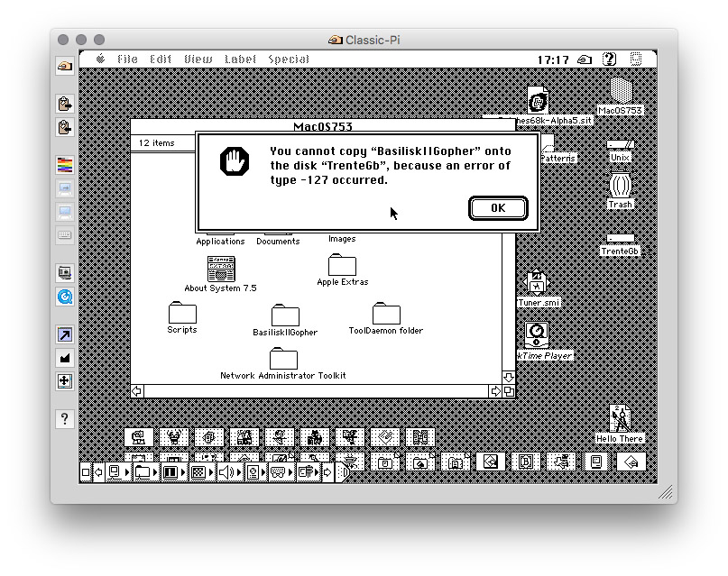The image size is (728, 576).
Task: Click the clipboard export icon in sidebar
Action: [65, 104]
